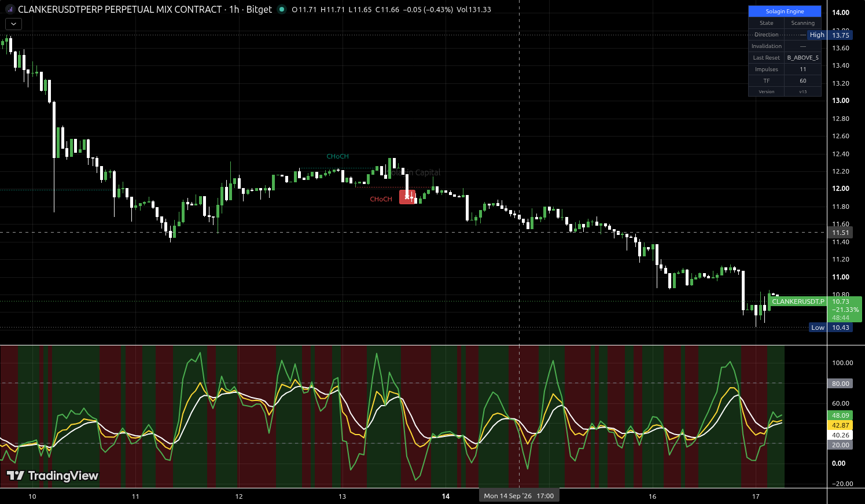Collapse the legend with the chevron button
This screenshot has width=865, height=504.
pos(13,24)
